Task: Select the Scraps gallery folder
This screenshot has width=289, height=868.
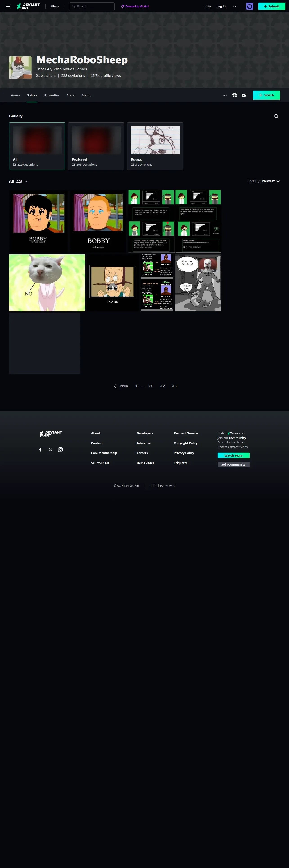Action: point(155,146)
